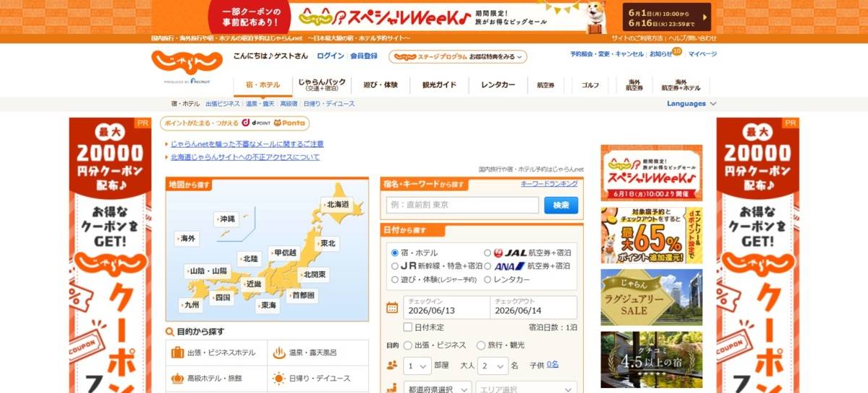This screenshot has height=393, width=868.
Task: Click the briefcase icon for 出張・ビジネスホテル
Action: click(x=177, y=352)
